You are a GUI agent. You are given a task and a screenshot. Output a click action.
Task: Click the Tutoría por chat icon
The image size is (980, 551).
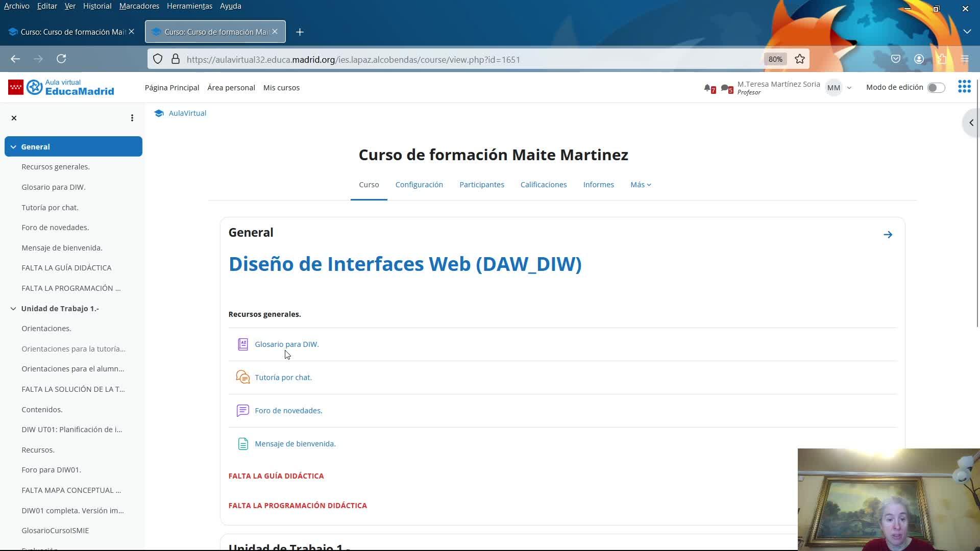tap(243, 378)
